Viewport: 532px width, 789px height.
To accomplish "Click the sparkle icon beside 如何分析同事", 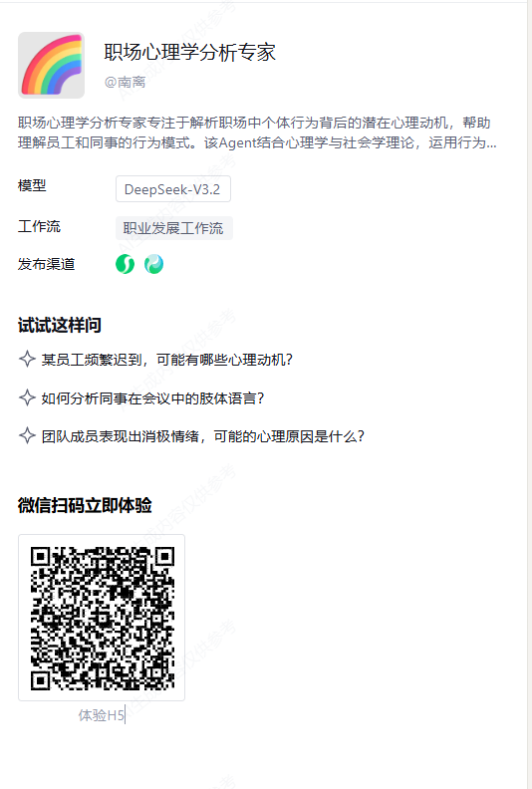I will tap(27, 397).
